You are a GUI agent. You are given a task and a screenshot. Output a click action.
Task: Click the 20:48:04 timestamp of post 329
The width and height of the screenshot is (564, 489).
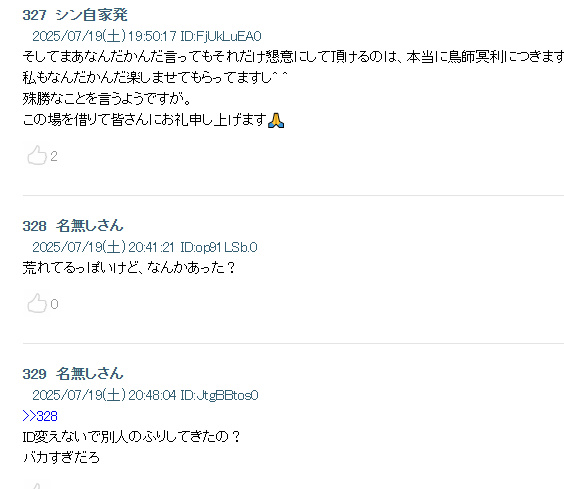coord(152,395)
